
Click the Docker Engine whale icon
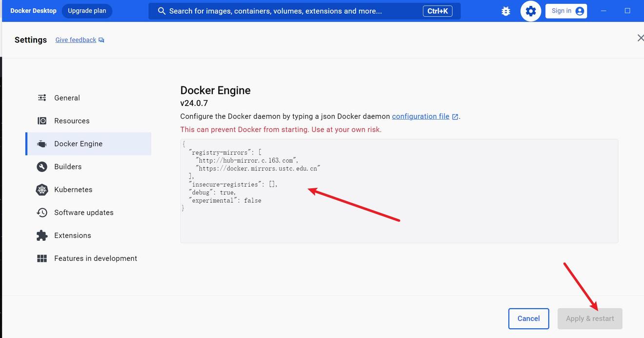pyautogui.click(x=42, y=144)
